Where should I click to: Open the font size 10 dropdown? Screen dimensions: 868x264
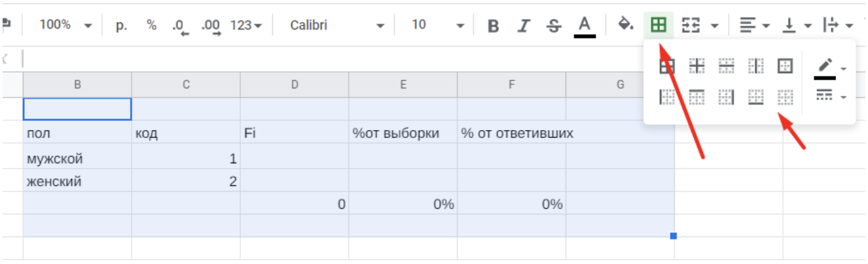pos(437,25)
